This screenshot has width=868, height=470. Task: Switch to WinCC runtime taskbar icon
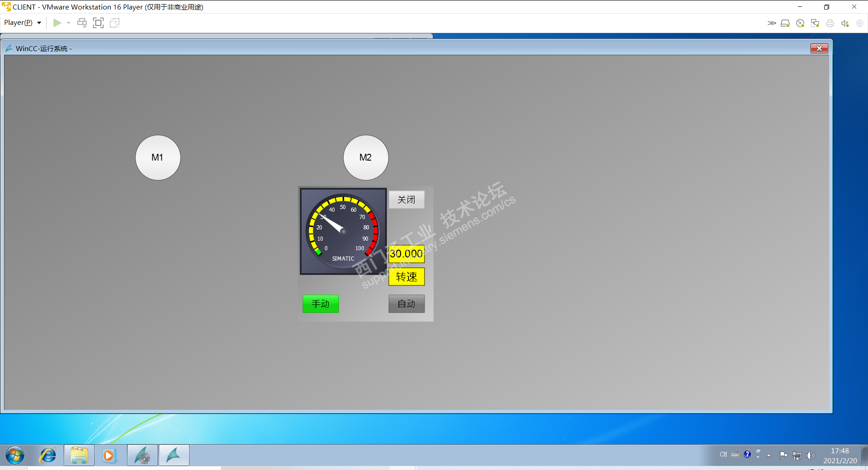174,455
